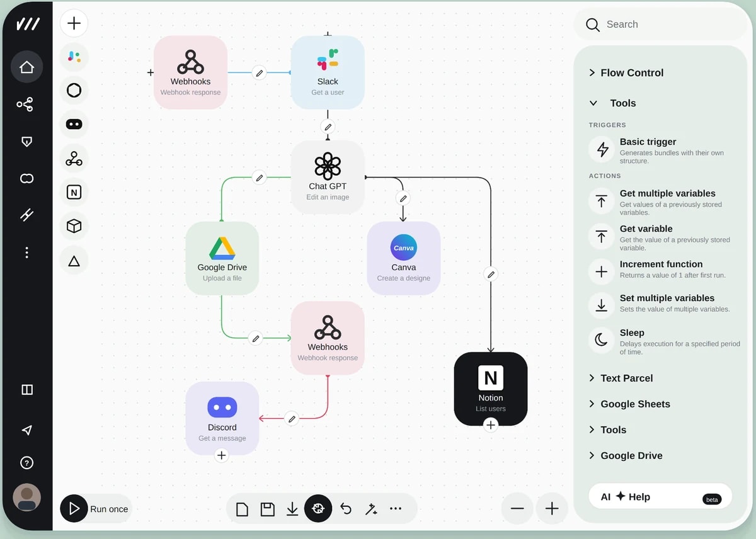
Task: Click the Run once play button
Action: tap(74, 508)
